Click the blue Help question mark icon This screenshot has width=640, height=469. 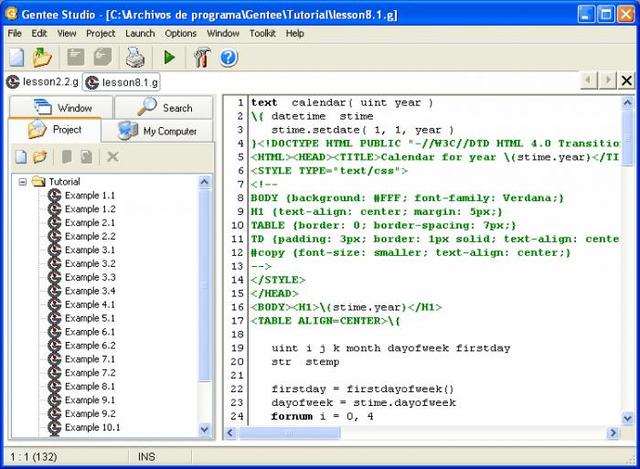[229, 58]
